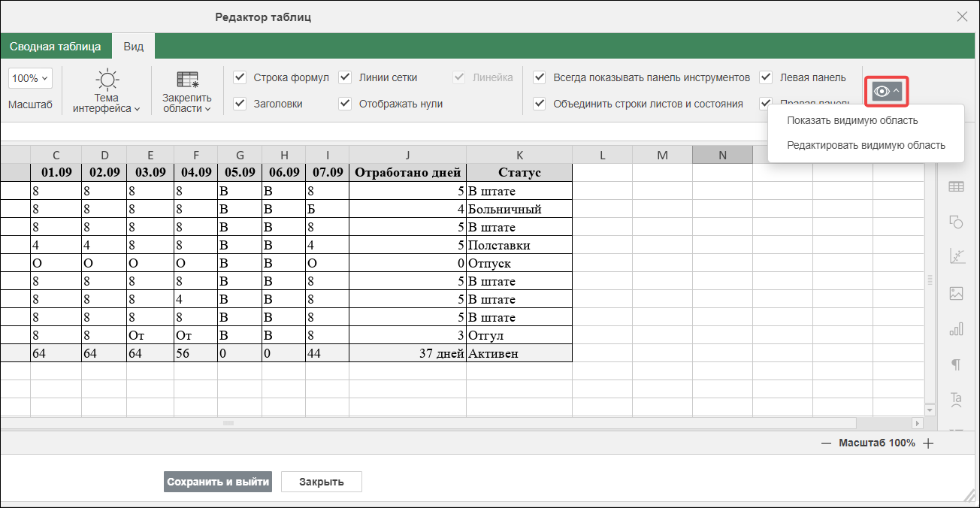980x508 pixels.
Task: Toggle the Отображать нули checkbox
Action: pyautogui.click(x=345, y=104)
